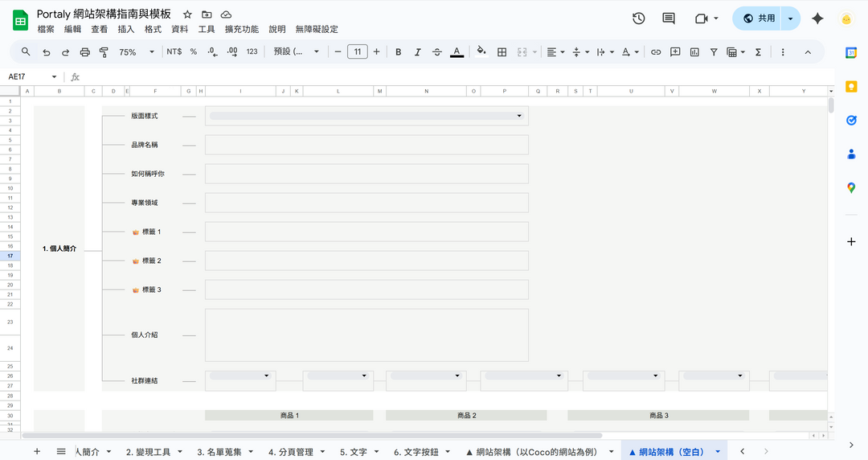
Task: Open the borders tool
Action: 502,52
